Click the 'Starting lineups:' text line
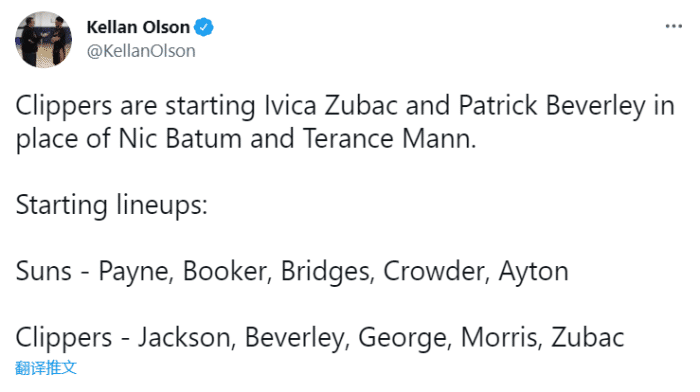This screenshot has width=700, height=392. 112,205
